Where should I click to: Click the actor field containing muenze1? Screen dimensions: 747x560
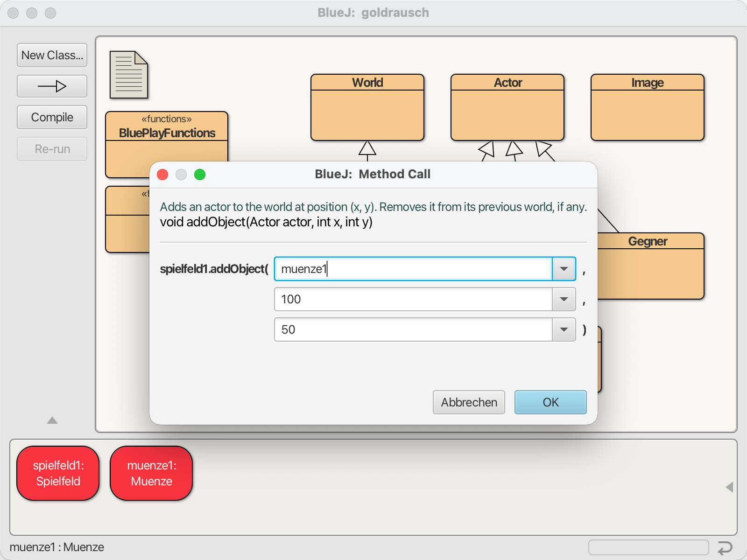click(414, 269)
